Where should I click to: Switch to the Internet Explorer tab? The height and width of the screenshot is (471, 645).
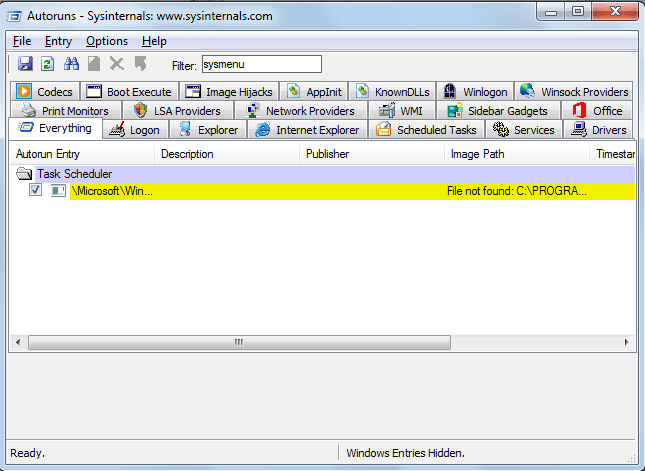pos(307,130)
